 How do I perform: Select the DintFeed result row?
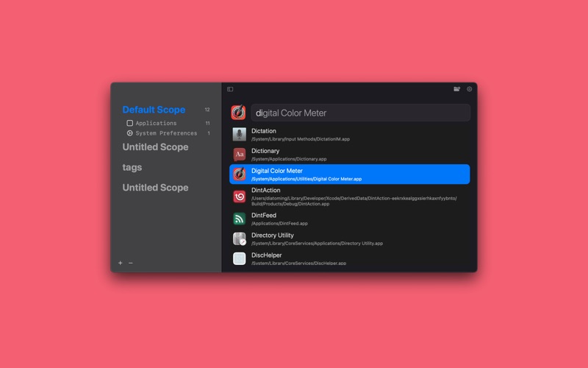pyautogui.click(x=350, y=219)
